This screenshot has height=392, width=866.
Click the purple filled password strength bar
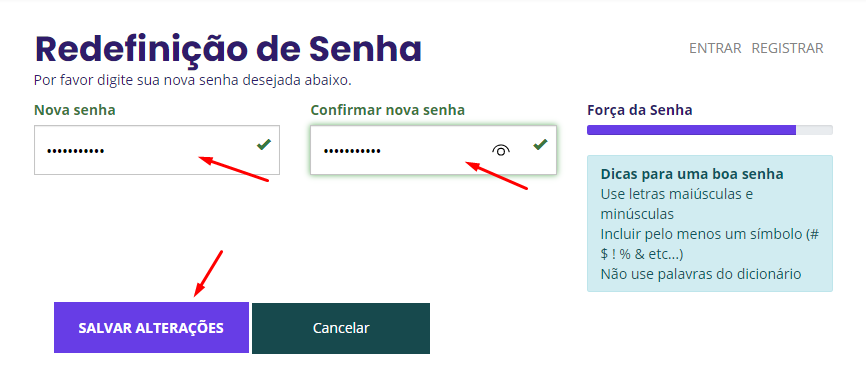pos(691,130)
